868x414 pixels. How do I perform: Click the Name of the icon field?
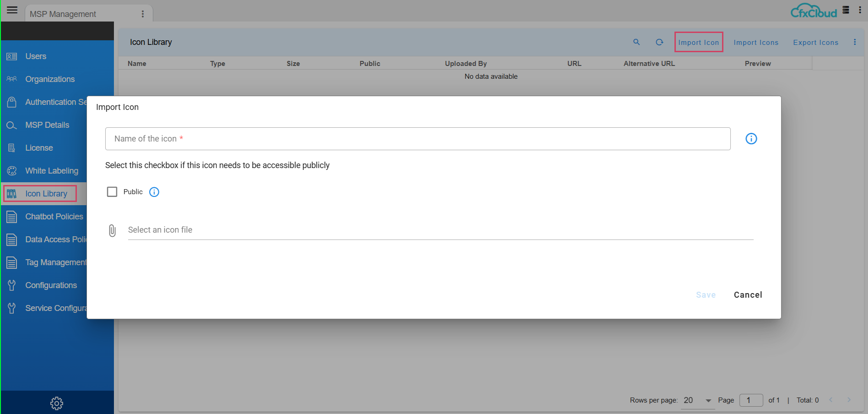[417, 139]
